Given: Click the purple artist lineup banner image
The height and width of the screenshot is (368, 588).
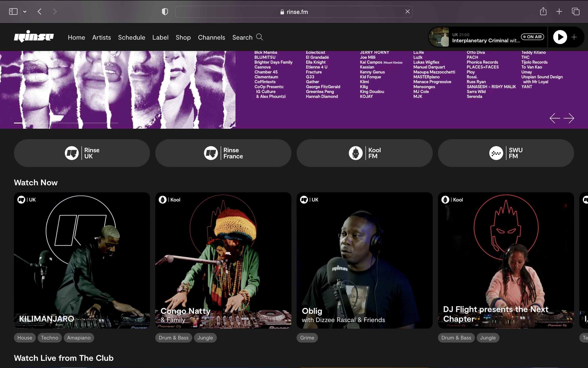Looking at the screenshot, I should pos(294,90).
